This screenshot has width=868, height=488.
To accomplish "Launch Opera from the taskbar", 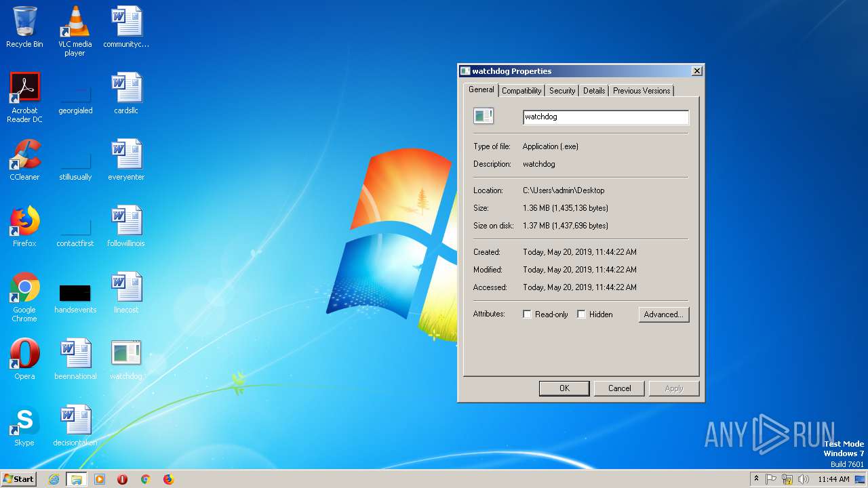I will (x=123, y=479).
